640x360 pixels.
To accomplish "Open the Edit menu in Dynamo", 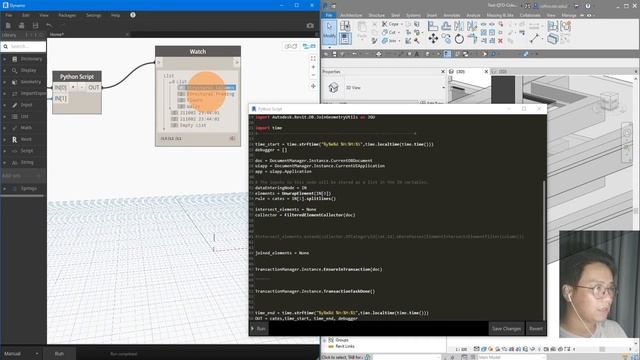I will pyautogui.click(x=26, y=15).
